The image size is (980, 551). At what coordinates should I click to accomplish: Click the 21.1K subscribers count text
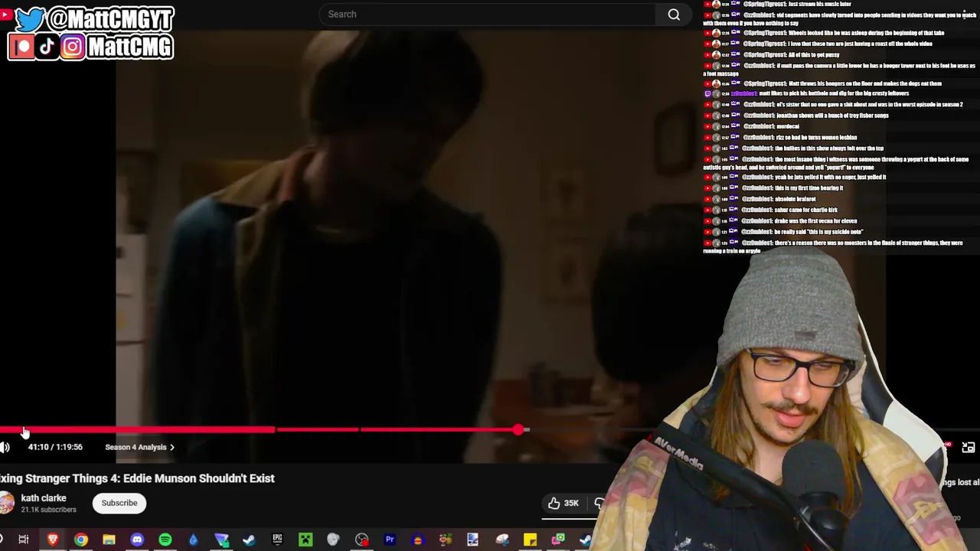pos(49,510)
